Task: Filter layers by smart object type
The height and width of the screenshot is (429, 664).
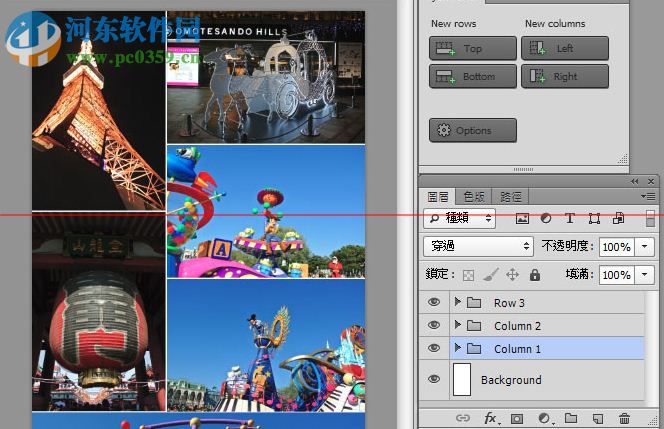Action: click(618, 219)
